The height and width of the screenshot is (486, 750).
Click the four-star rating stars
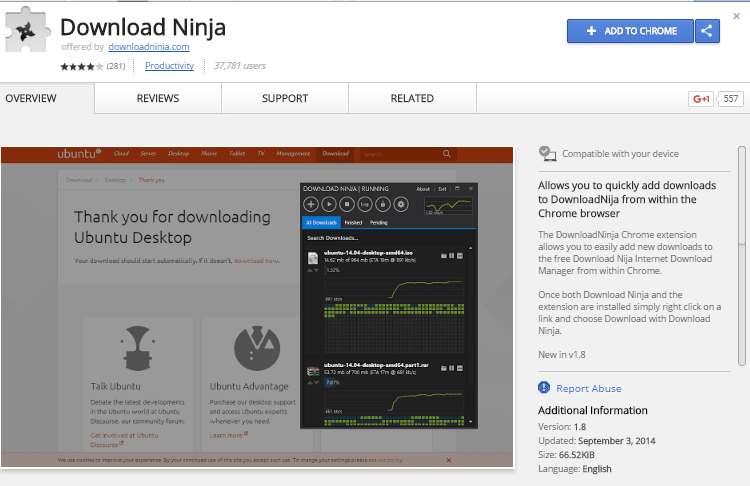pos(81,67)
